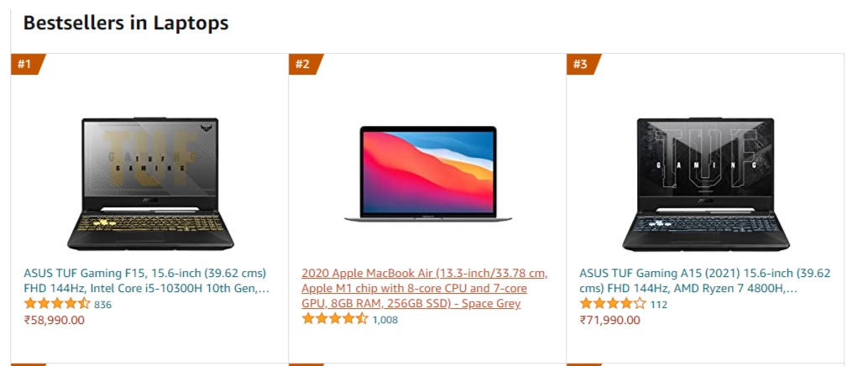Click the MacBook Air colorful wallpaper screen
The image size is (868, 366).
point(428,170)
